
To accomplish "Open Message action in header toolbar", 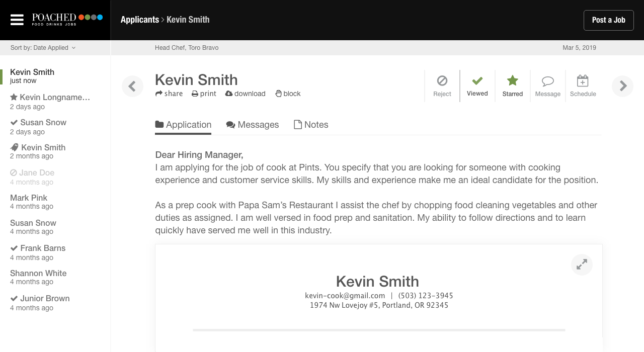I will coord(548,86).
